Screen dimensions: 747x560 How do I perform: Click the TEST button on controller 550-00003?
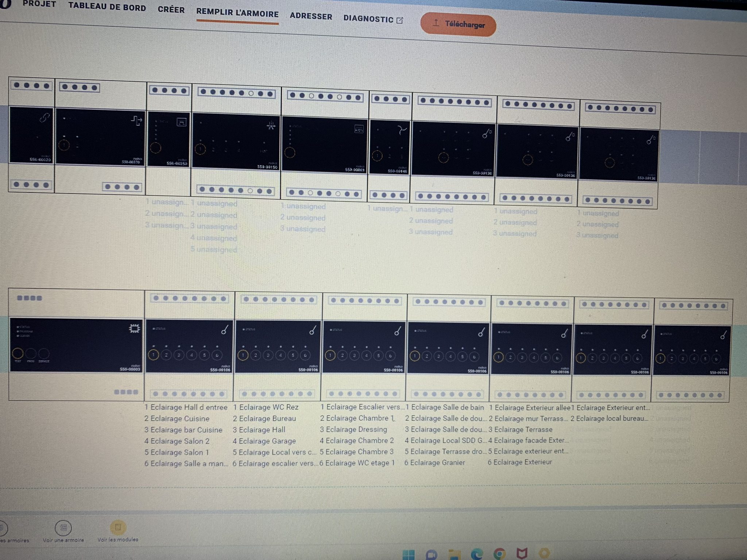(x=18, y=353)
